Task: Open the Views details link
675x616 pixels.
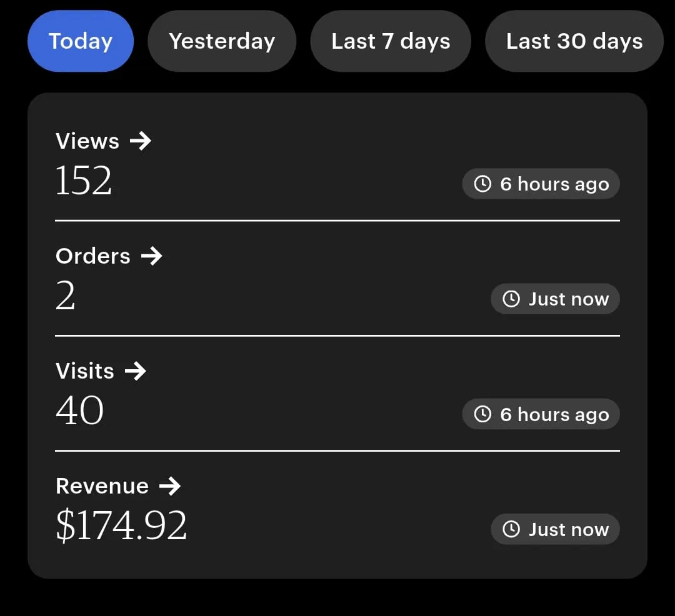Action: point(87,141)
